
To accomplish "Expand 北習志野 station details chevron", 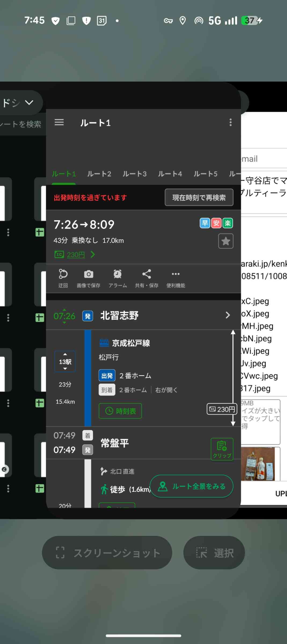I will (x=227, y=315).
